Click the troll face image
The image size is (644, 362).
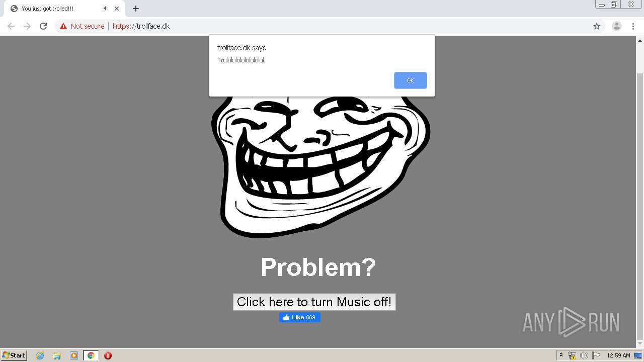coord(320,166)
